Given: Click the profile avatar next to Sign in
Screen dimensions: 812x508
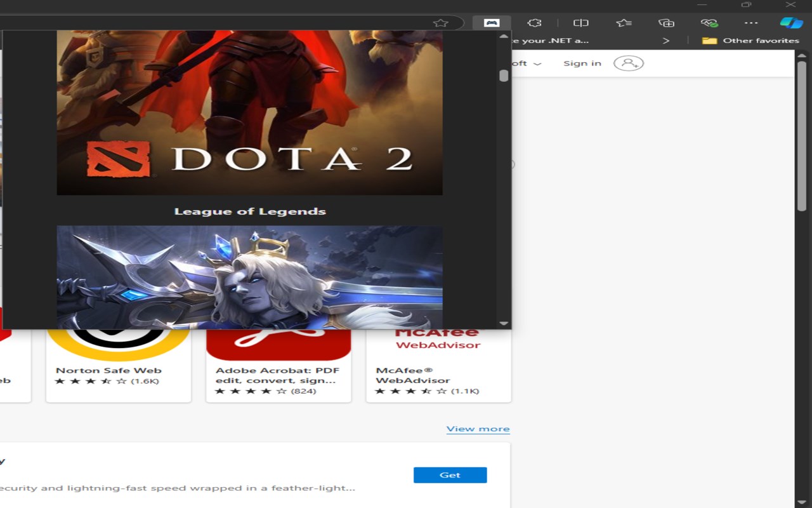Looking at the screenshot, I should pyautogui.click(x=629, y=63).
